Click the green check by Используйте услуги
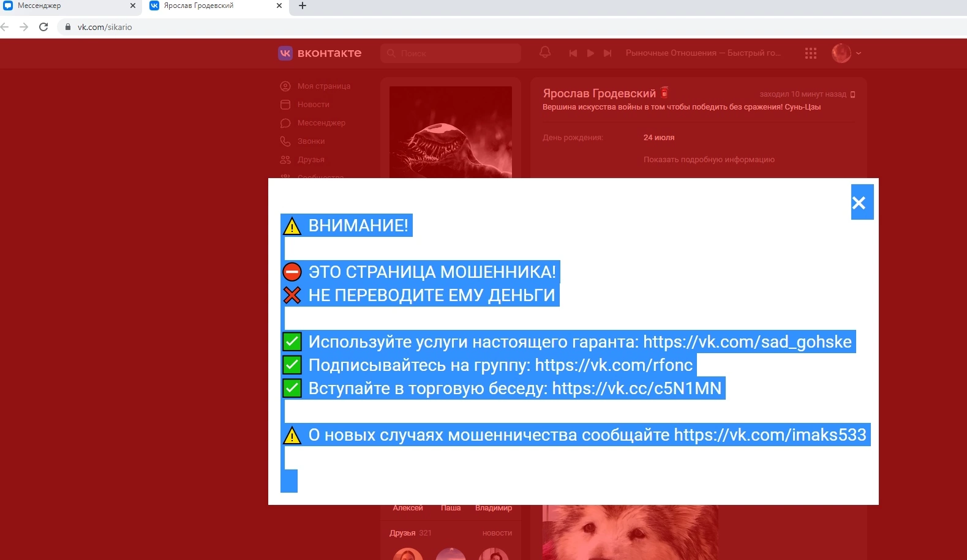This screenshot has width=967, height=560. (x=292, y=342)
